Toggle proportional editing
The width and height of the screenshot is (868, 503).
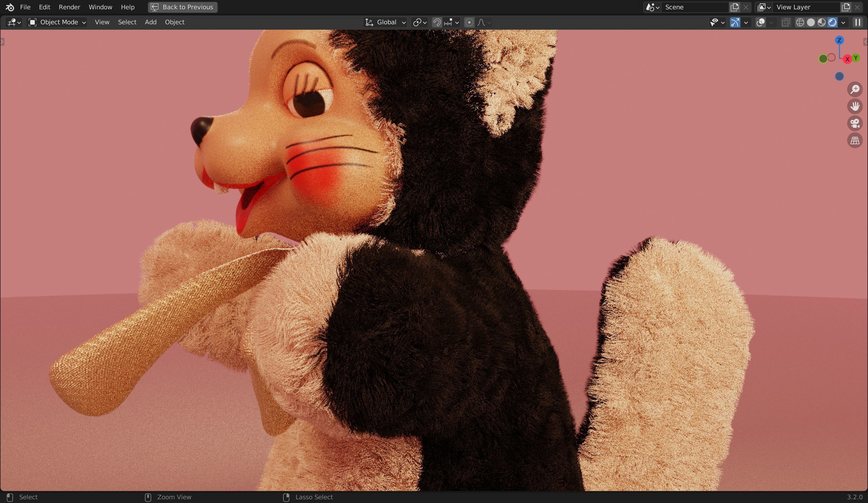tap(469, 22)
